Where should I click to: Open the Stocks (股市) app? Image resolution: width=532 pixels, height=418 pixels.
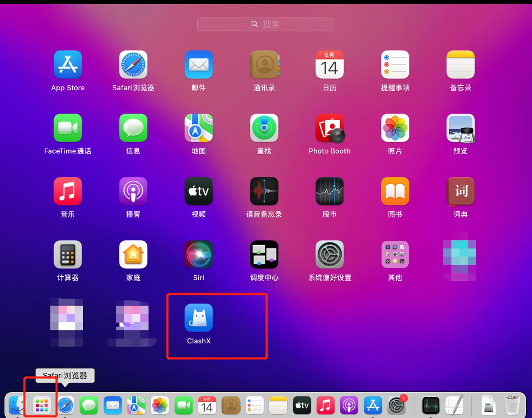click(x=329, y=191)
